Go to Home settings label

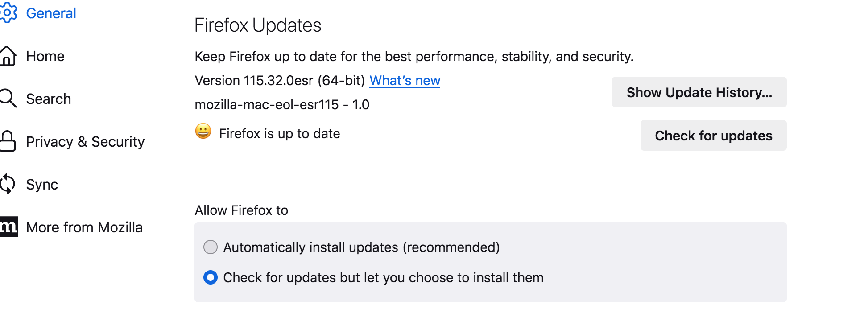(x=45, y=56)
